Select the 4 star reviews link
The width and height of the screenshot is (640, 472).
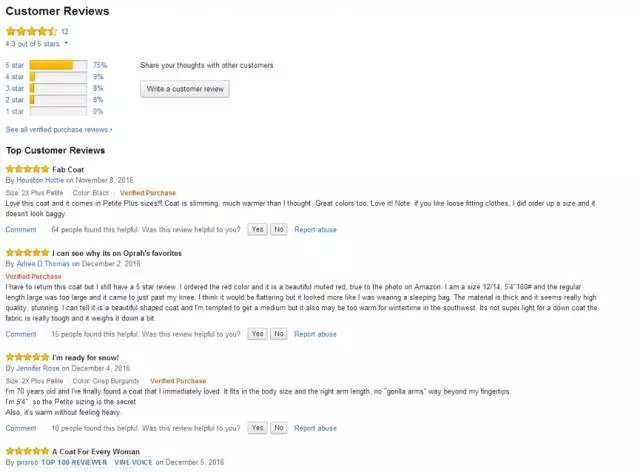point(15,76)
